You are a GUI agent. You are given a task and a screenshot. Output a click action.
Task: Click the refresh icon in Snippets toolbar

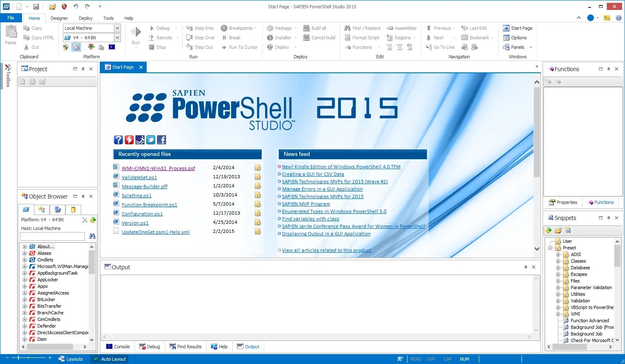click(548, 230)
